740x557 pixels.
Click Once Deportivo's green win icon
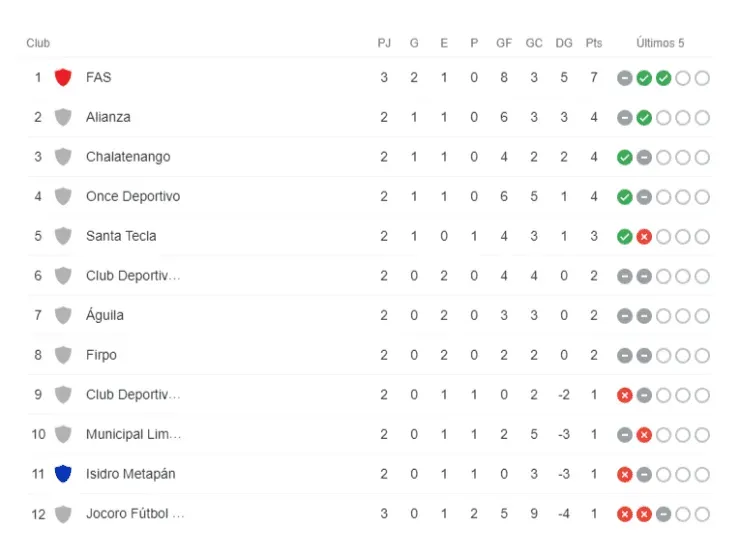coord(625,197)
